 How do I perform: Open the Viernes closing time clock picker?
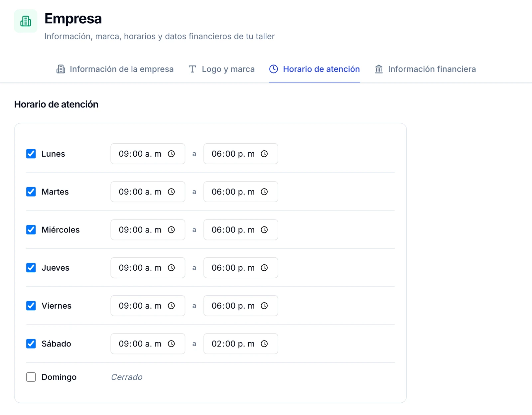264,306
